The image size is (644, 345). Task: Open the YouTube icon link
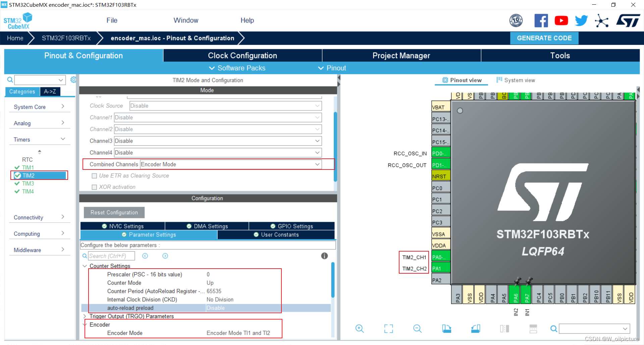[x=561, y=21]
